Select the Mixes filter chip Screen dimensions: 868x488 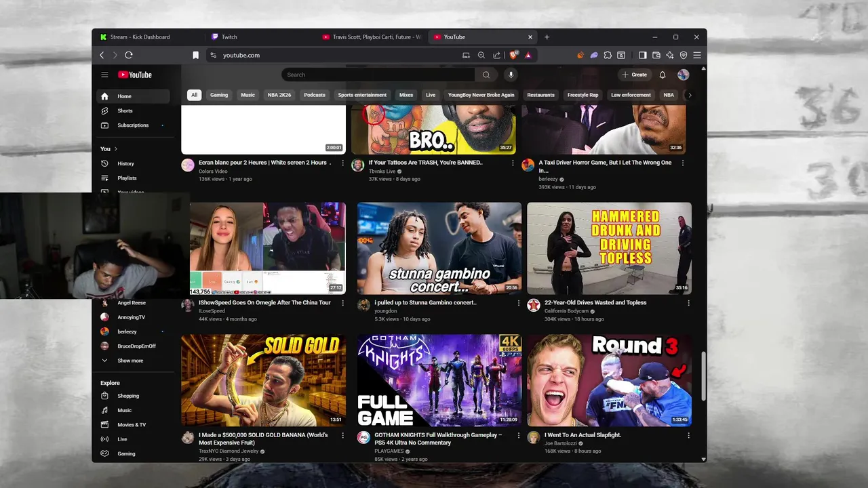pos(406,95)
